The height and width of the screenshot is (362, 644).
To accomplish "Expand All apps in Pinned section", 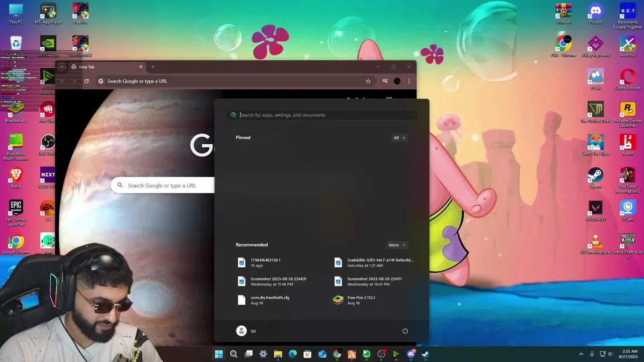I will [x=399, y=138].
